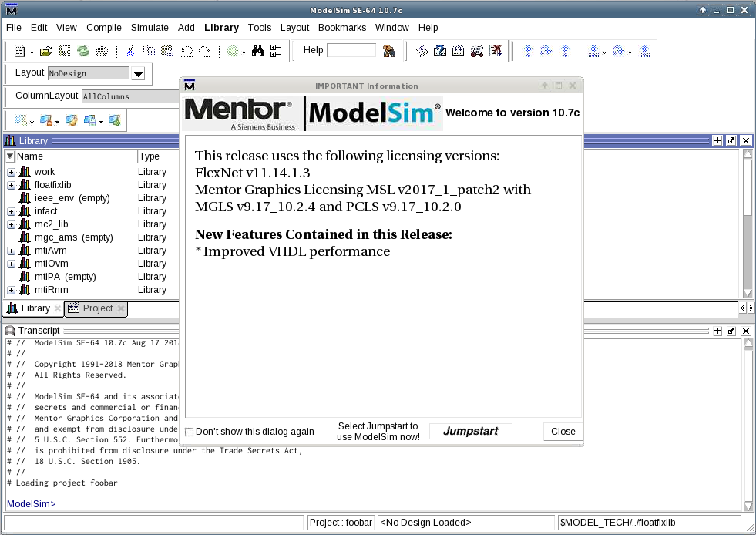The image size is (756, 535).
Task: Open the New file dropdown arrow
Action: 32,52
